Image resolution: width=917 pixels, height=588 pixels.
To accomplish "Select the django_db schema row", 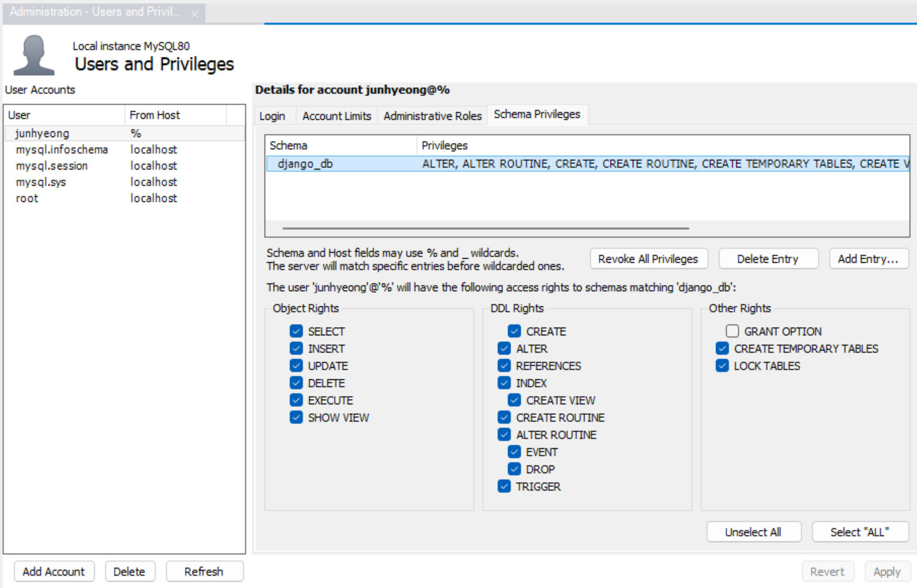I will coord(305,164).
